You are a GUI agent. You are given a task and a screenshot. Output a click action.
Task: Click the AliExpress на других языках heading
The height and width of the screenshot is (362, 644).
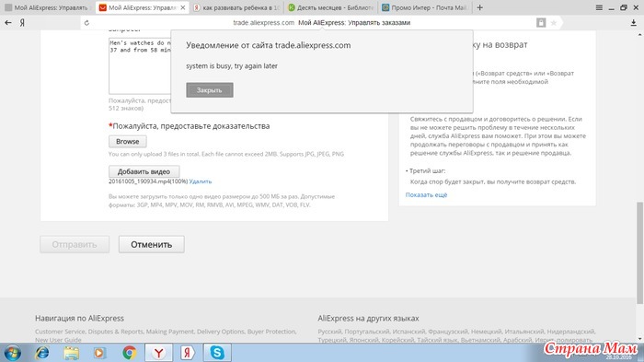pos(368,319)
